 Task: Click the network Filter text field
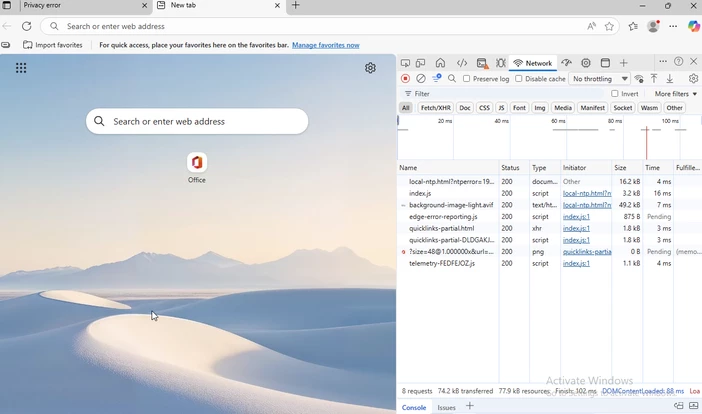point(501,94)
